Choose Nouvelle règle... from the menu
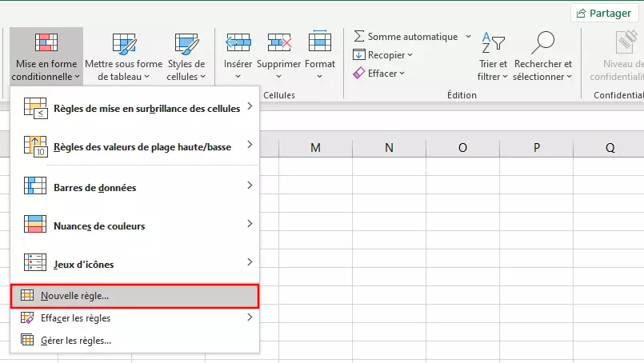Viewport: 644px width, 363px height. click(x=134, y=296)
